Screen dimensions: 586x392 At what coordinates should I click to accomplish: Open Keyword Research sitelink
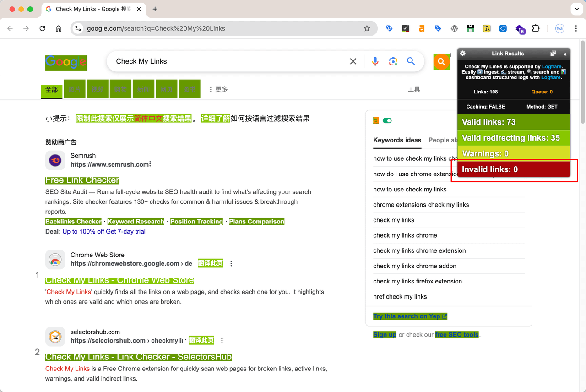coord(136,222)
